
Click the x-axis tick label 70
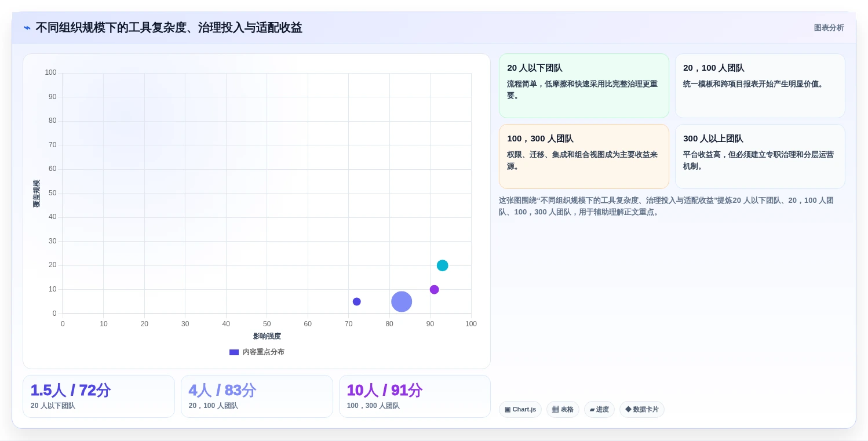click(348, 324)
